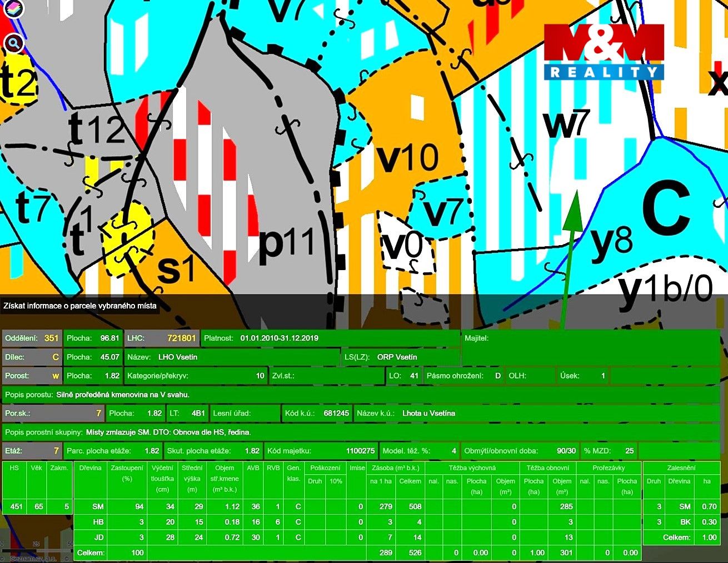Viewport: 728px width, 563px height.
Task: Click the Skut. plocha etáže value
Action: pos(252,451)
